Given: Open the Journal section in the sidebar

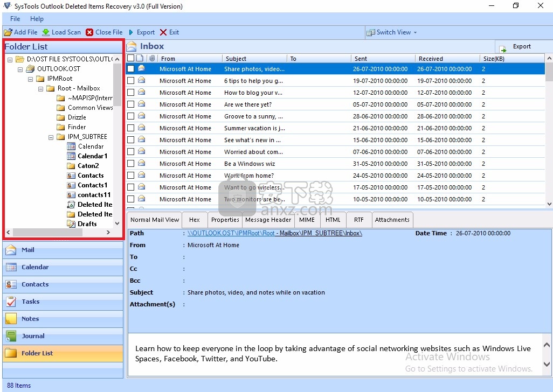Looking at the screenshot, I should tap(33, 336).
